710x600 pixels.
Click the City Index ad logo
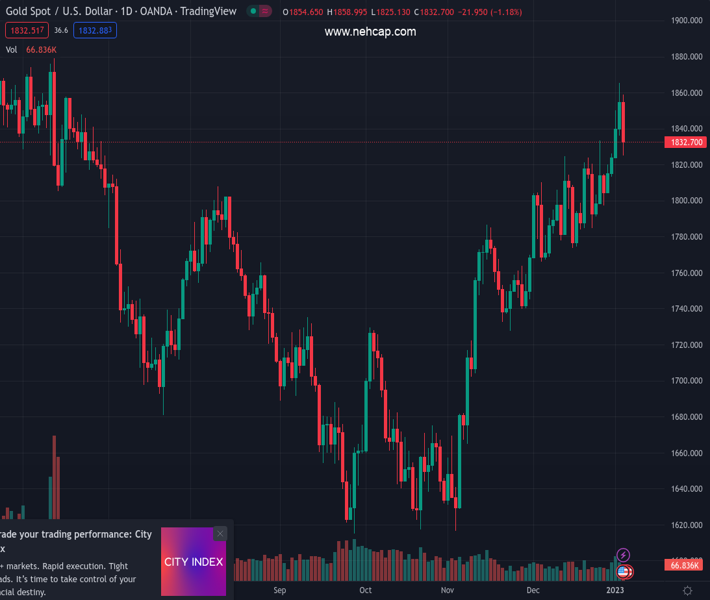click(193, 562)
